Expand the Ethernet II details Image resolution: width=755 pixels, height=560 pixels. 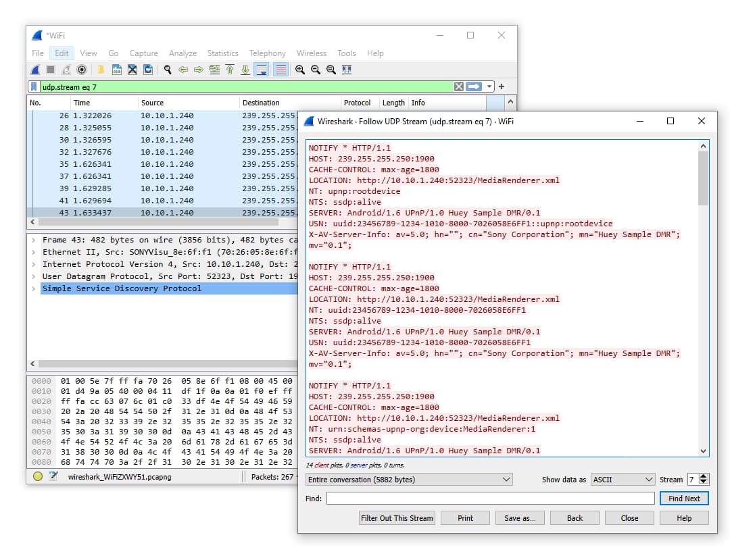click(33, 252)
